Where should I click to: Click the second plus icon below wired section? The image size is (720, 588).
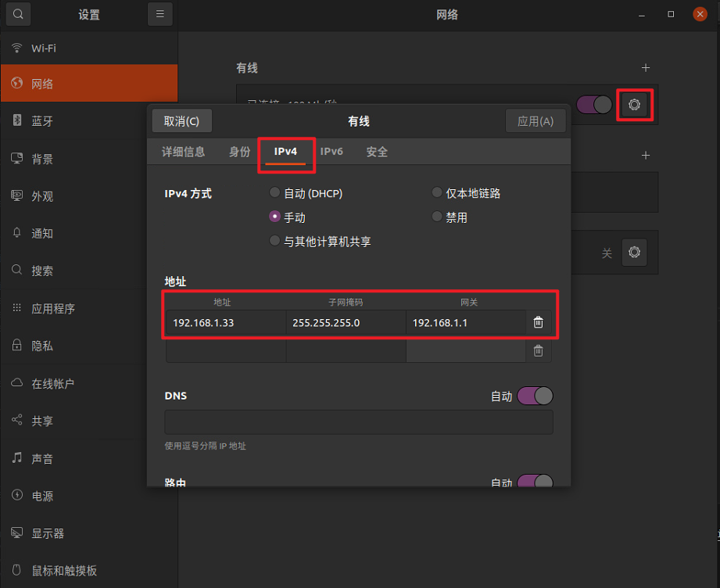tap(646, 156)
